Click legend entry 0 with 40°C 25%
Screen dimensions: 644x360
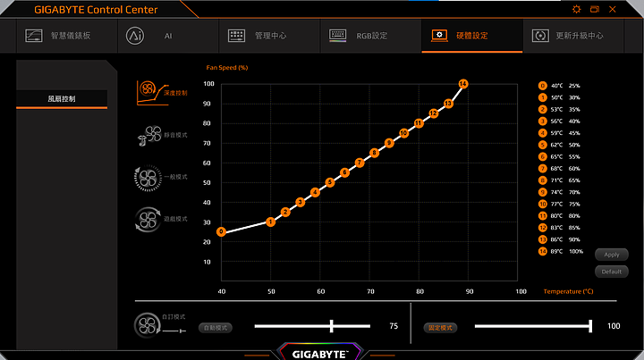(559, 86)
